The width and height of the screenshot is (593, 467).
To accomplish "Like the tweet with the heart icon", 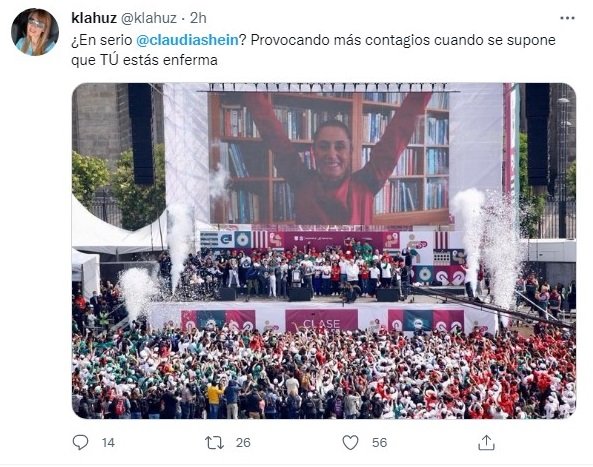I will (x=350, y=442).
